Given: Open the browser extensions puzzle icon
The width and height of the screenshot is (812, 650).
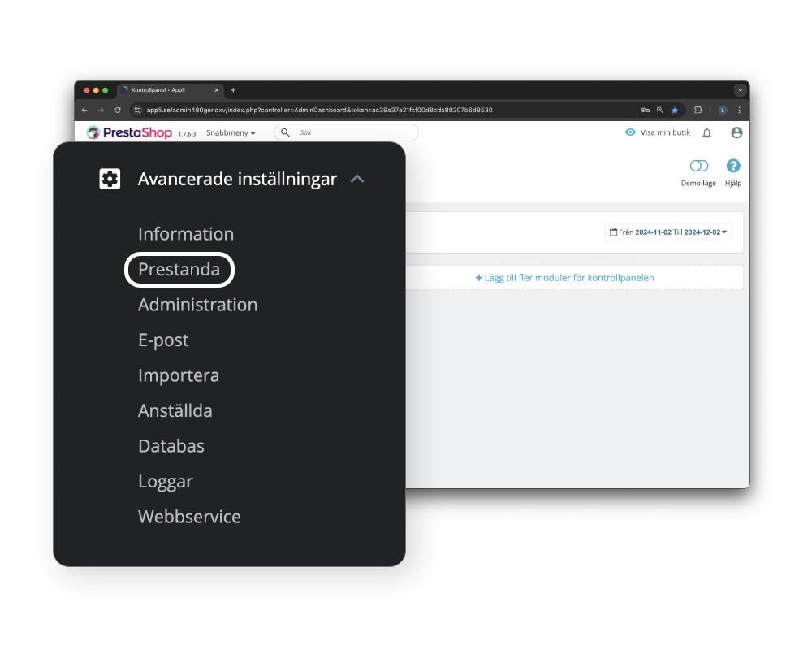Looking at the screenshot, I should [x=698, y=110].
